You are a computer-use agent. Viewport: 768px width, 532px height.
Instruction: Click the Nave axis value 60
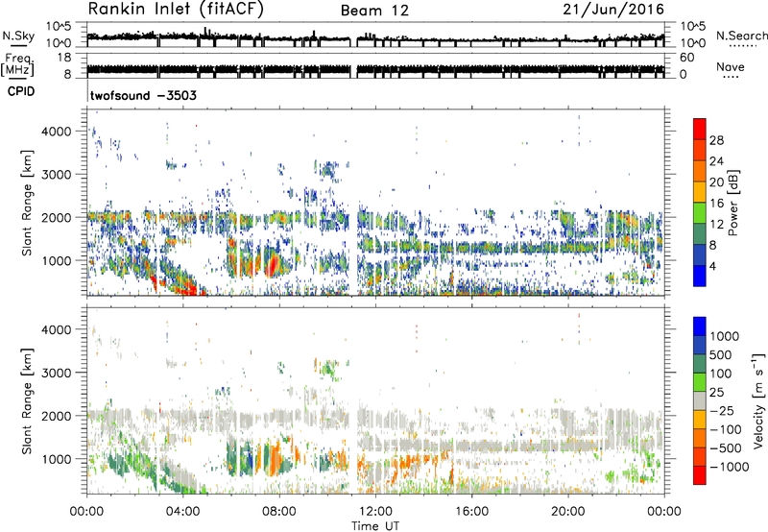[x=686, y=58]
